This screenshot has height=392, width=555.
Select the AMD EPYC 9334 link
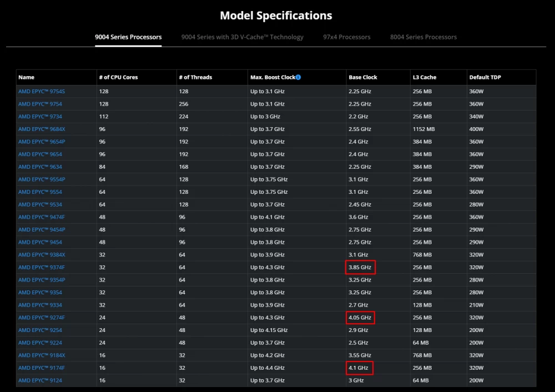(x=39, y=305)
